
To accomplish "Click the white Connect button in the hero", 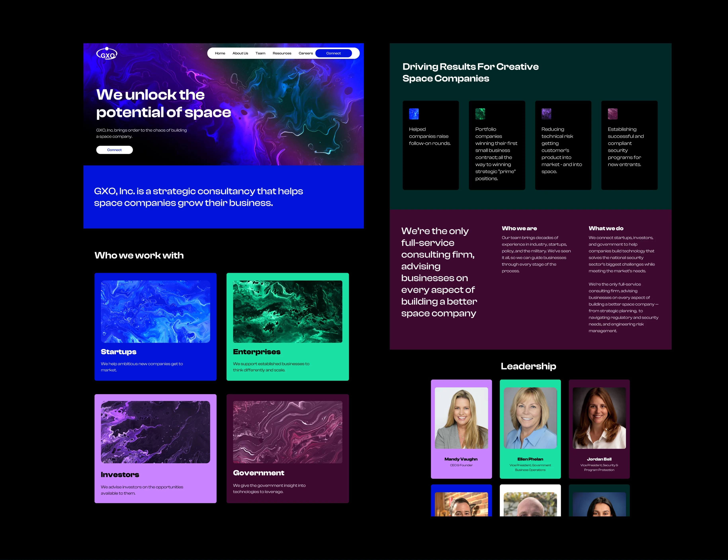I will tap(114, 150).
